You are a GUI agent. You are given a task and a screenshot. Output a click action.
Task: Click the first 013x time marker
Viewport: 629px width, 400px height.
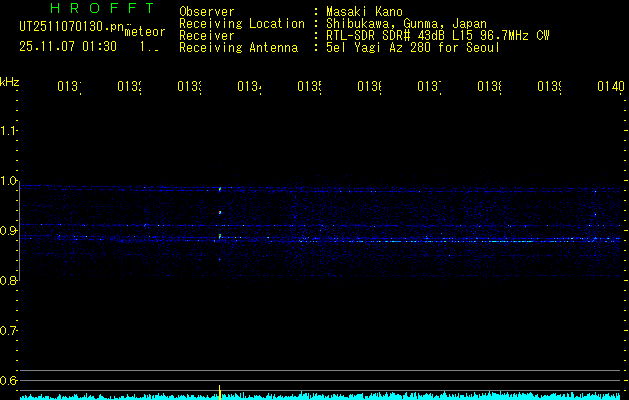[x=68, y=87]
